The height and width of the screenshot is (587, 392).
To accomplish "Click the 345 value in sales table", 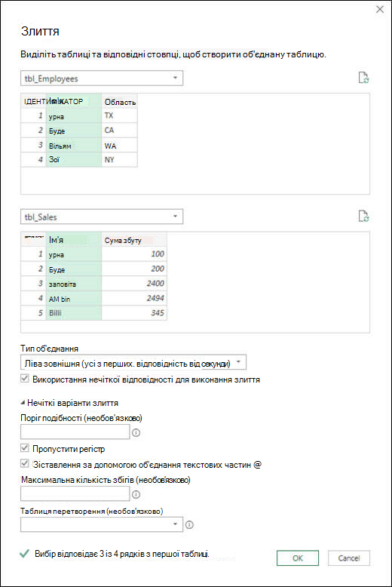I will [x=134, y=313].
